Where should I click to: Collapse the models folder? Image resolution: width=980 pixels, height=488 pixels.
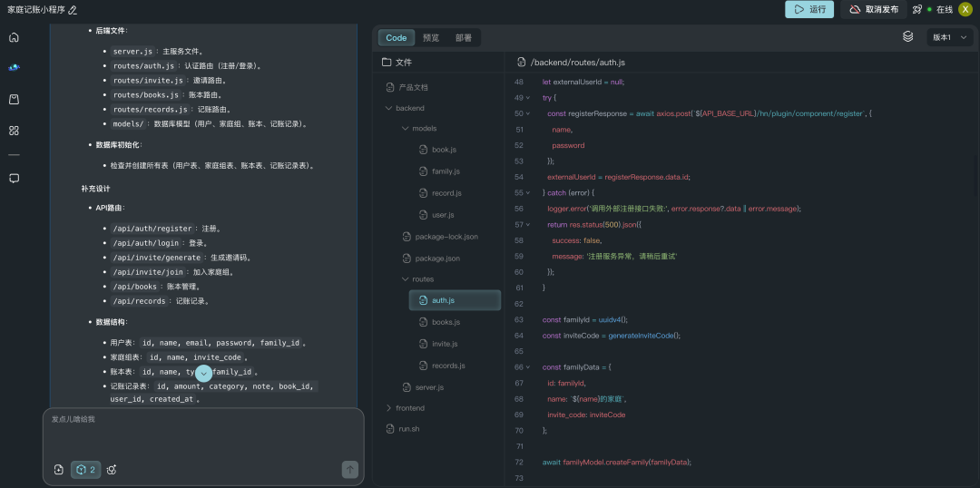405,128
